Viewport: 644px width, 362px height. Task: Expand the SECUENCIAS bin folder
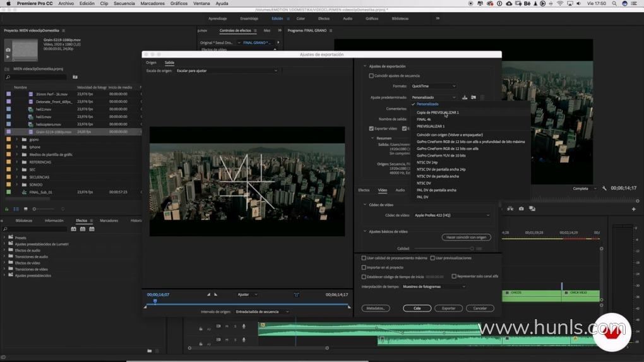coord(17,177)
